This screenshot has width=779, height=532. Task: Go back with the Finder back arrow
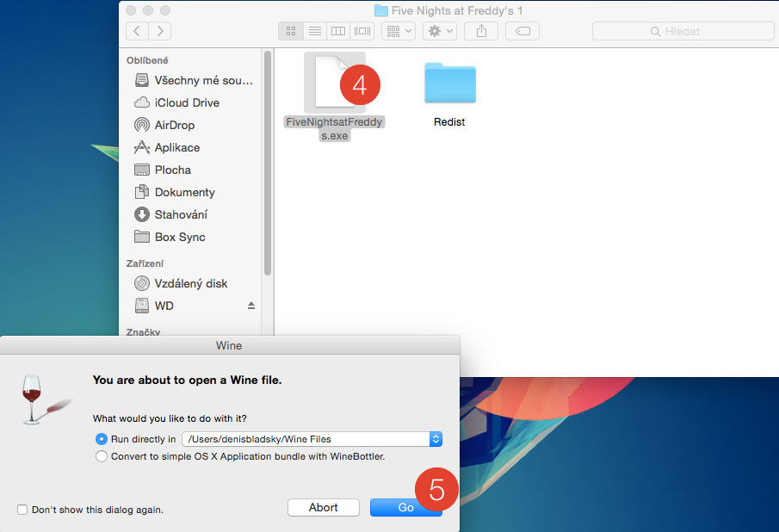coord(137,31)
